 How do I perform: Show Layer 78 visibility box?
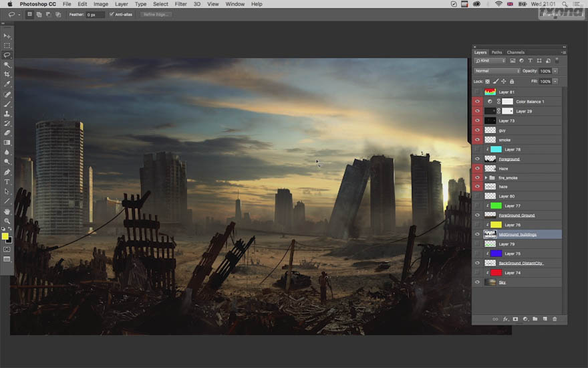[x=477, y=149]
